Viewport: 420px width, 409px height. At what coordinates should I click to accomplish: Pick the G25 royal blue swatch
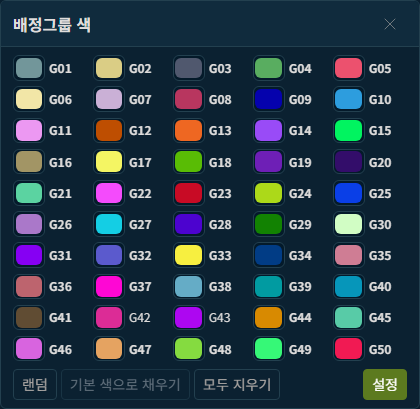coord(349,193)
